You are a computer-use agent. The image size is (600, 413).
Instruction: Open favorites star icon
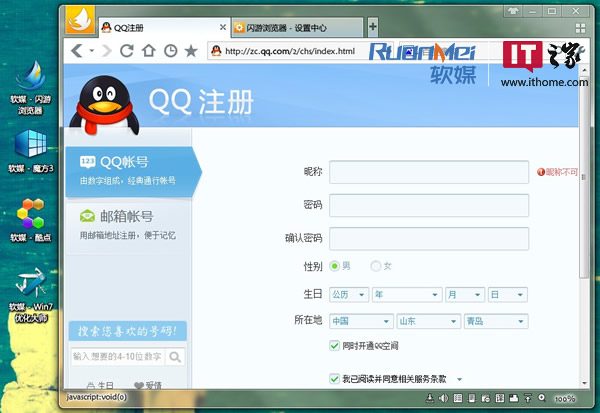pyautogui.click(x=191, y=51)
